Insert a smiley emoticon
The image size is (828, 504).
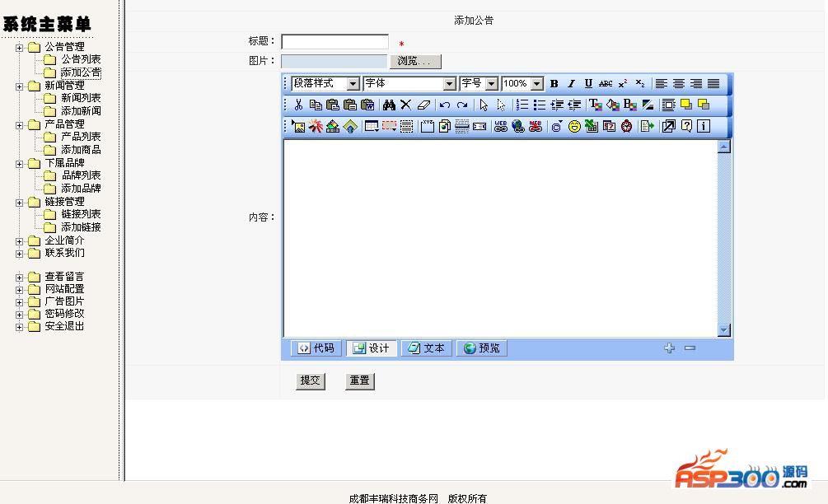(574, 126)
